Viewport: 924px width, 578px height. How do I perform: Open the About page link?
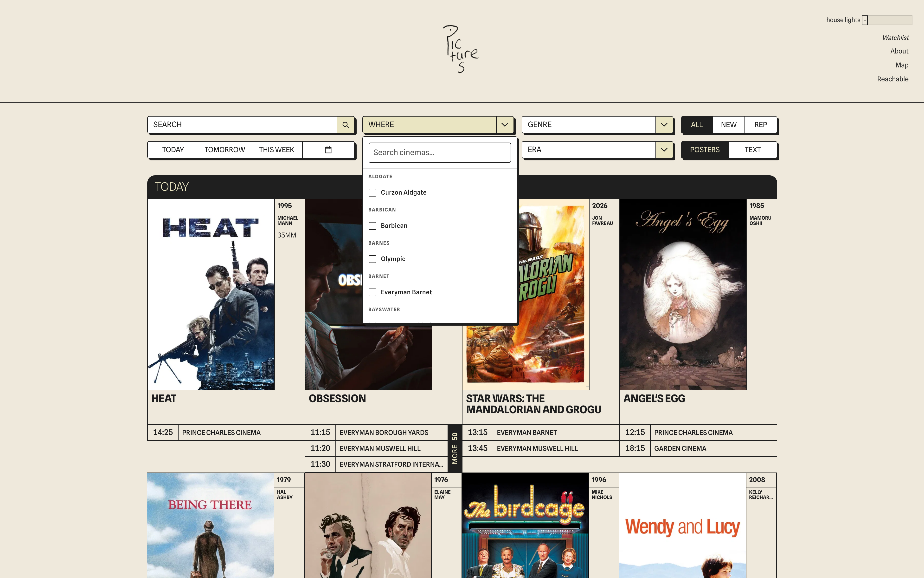pyautogui.click(x=899, y=51)
